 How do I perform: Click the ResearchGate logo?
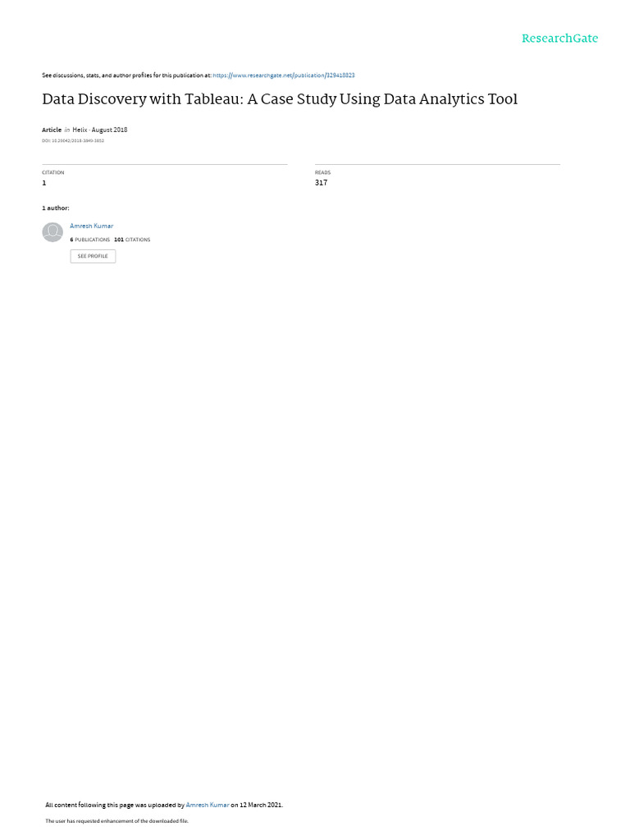pos(559,38)
